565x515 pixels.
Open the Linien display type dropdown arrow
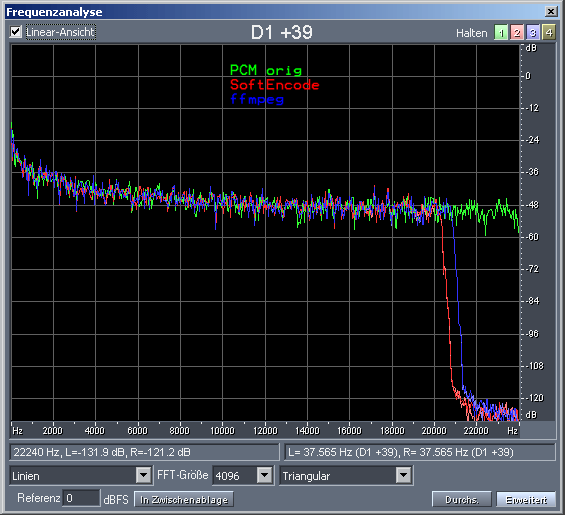143,475
